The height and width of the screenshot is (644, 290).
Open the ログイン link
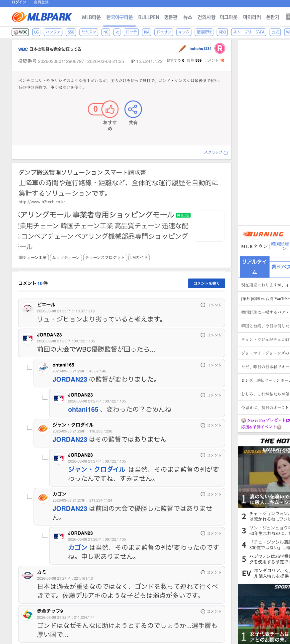(x=19, y=2)
